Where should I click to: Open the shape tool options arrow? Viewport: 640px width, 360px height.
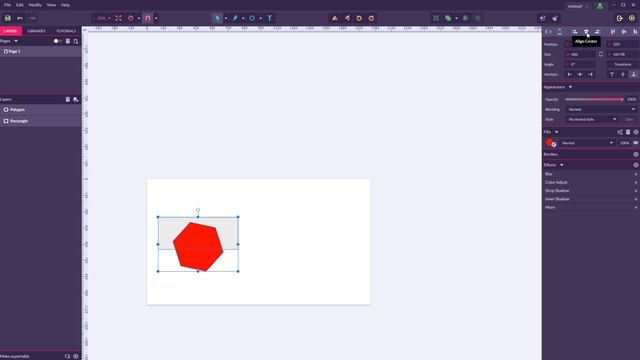(260, 18)
